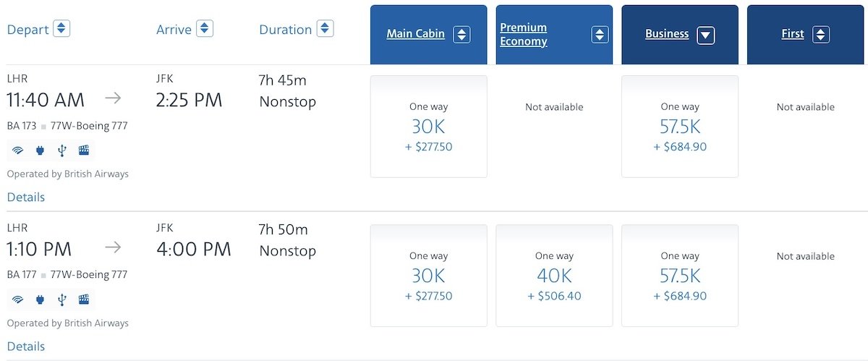
Task: Click the Wi-Fi icon for flight BA 173
Action: click(x=18, y=150)
